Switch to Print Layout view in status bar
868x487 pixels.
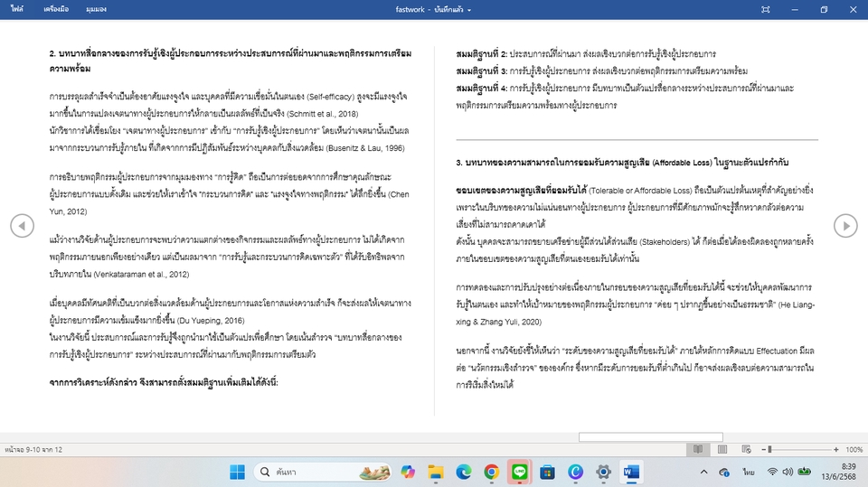tap(721, 449)
